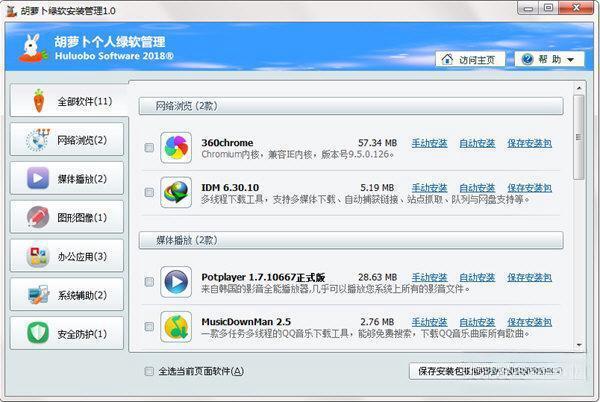Click 自动安装 link for 360chrome

point(477,143)
